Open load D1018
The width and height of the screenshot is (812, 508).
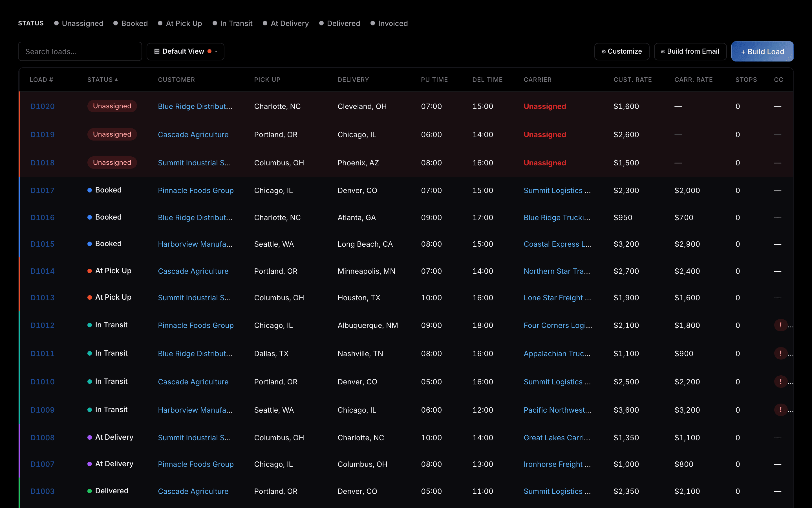tap(42, 163)
